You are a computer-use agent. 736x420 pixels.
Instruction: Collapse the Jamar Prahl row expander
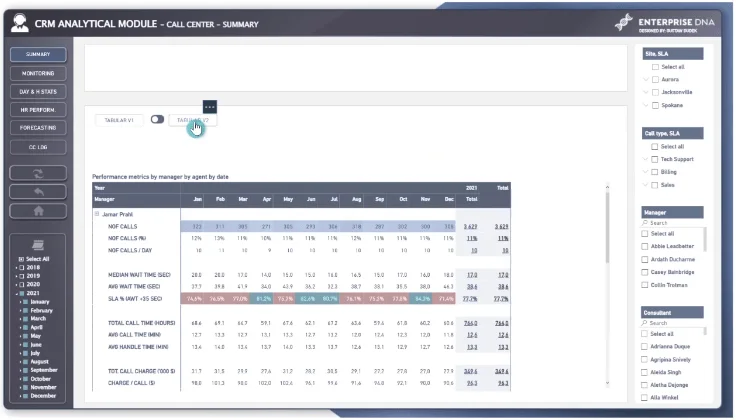(x=97, y=214)
